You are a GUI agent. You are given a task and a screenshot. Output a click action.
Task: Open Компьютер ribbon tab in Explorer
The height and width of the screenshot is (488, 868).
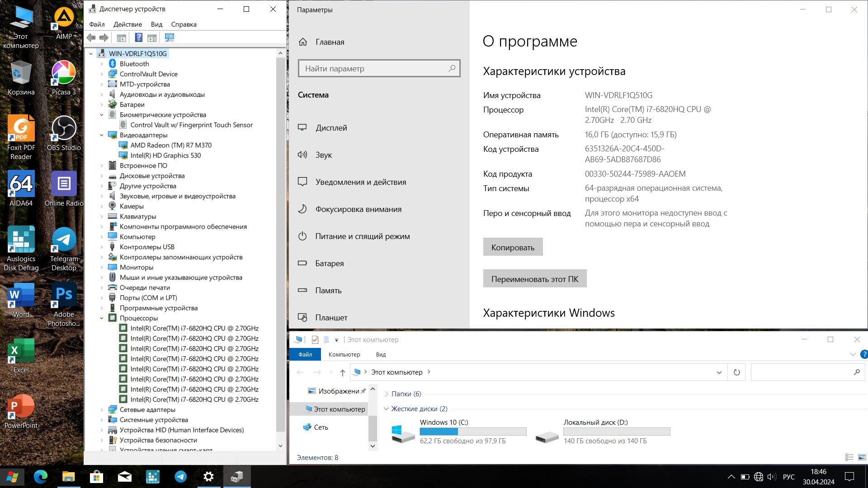click(x=344, y=355)
